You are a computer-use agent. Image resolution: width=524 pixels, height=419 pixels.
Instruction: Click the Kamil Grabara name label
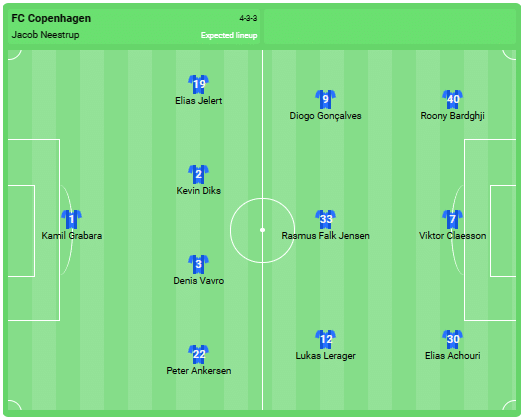(x=72, y=236)
